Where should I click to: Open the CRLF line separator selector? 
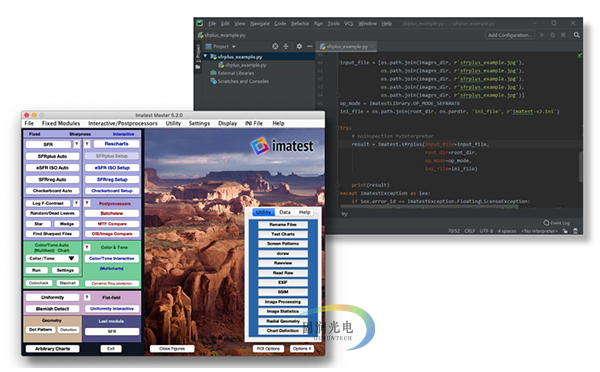click(x=470, y=231)
